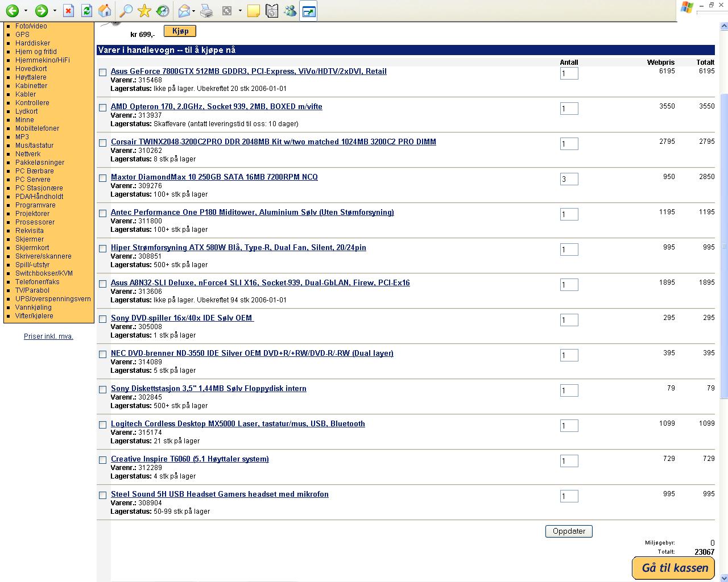Open Logitech Cordless Desktop MX5000 product link
Screen dimensions: 728x582
(238, 423)
